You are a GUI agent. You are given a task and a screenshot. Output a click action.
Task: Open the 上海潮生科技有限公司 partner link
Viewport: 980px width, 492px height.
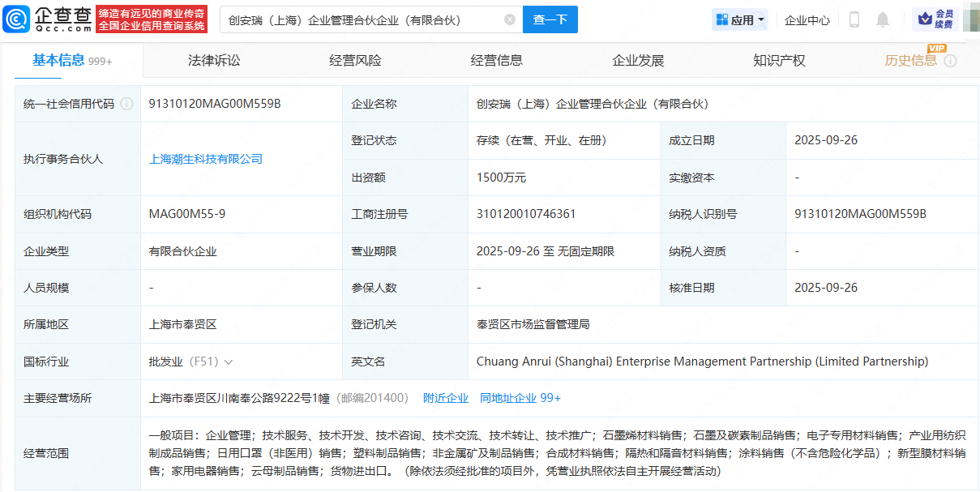coord(206,159)
